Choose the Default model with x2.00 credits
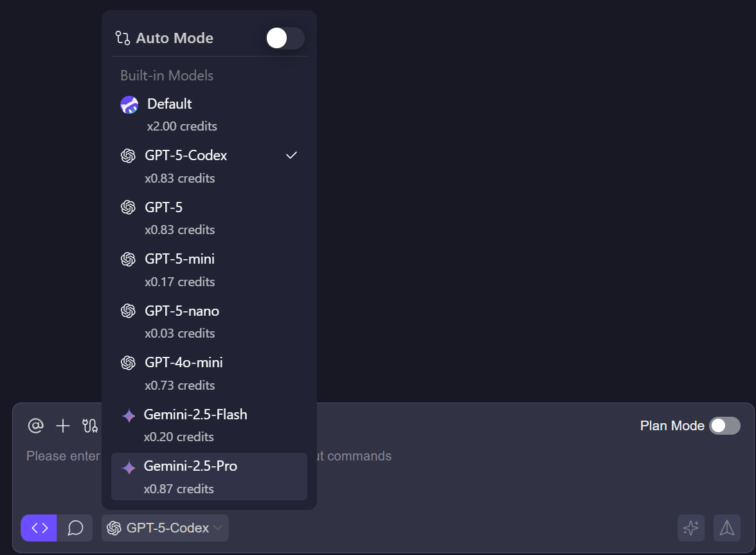This screenshot has width=756, height=555. 209,114
